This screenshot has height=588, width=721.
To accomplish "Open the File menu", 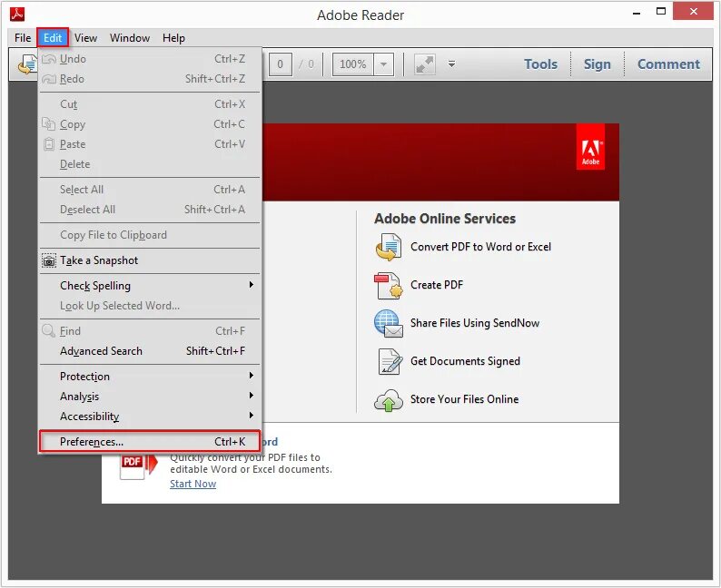I will 23,38.
